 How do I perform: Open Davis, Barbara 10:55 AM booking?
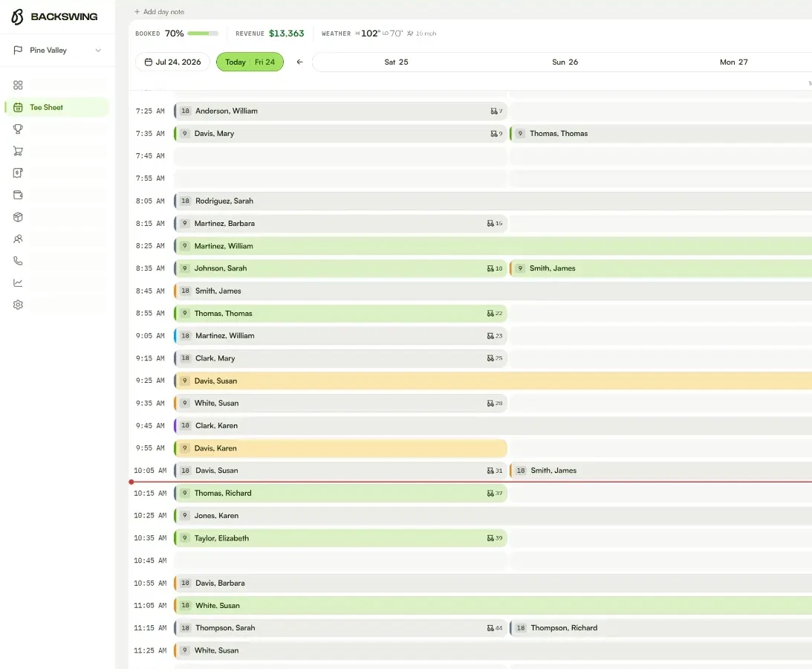click(493, 583)
